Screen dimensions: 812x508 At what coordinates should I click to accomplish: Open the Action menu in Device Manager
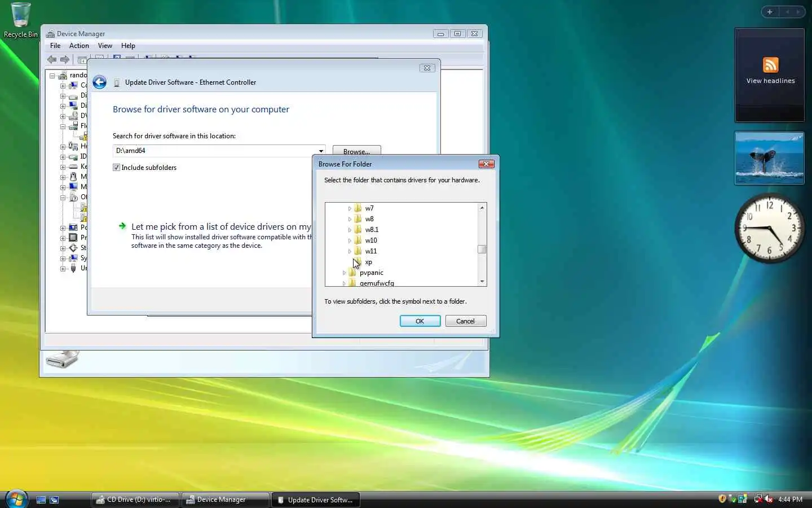coord(79,46)
